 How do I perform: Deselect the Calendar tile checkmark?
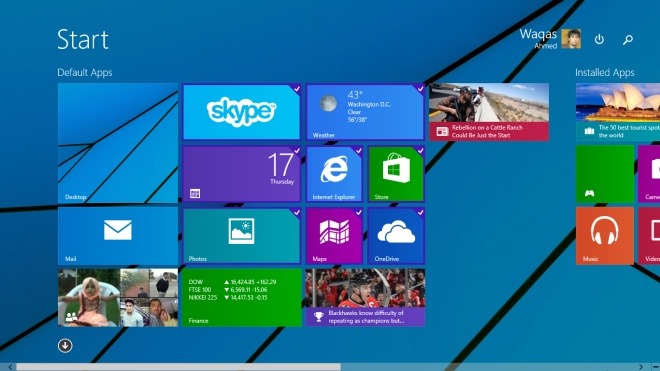(x=296, y=151)
